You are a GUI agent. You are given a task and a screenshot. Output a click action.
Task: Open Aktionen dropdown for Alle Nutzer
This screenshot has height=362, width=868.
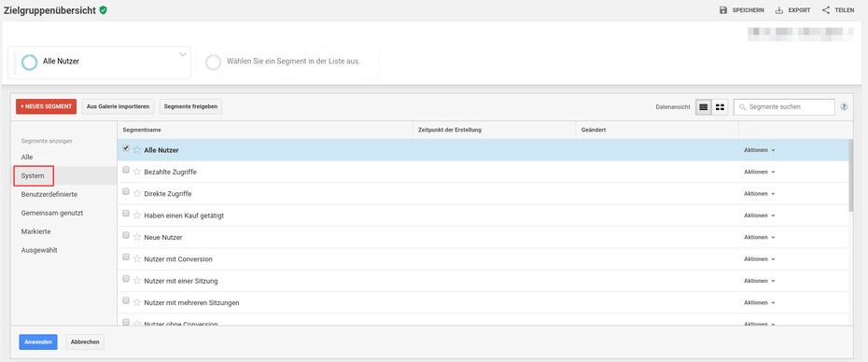pyautogui.click(x=759, y=150)
